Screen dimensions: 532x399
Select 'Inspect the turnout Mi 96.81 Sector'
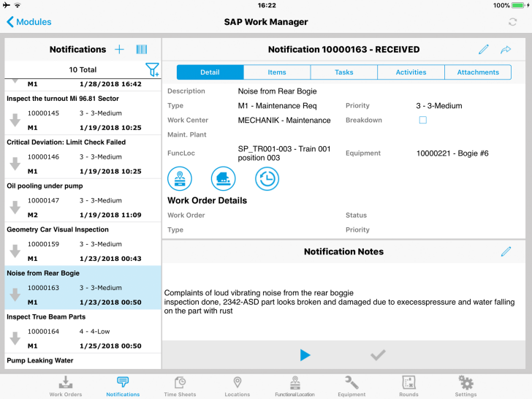(83, 113)
